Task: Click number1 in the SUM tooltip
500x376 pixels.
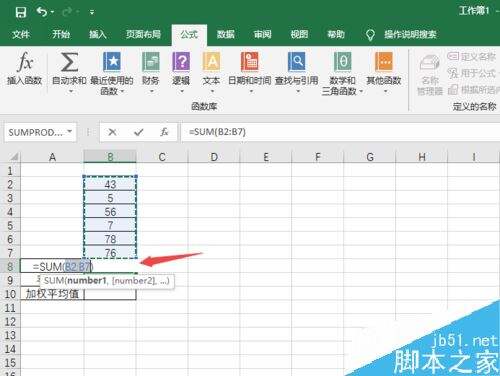Action: click(x=86, y=281)
